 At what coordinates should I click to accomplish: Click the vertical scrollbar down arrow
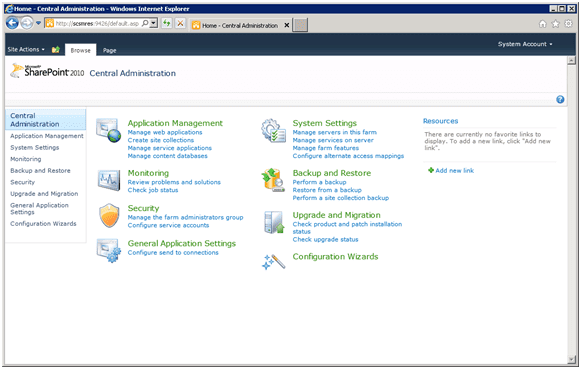tap(571, 359)
